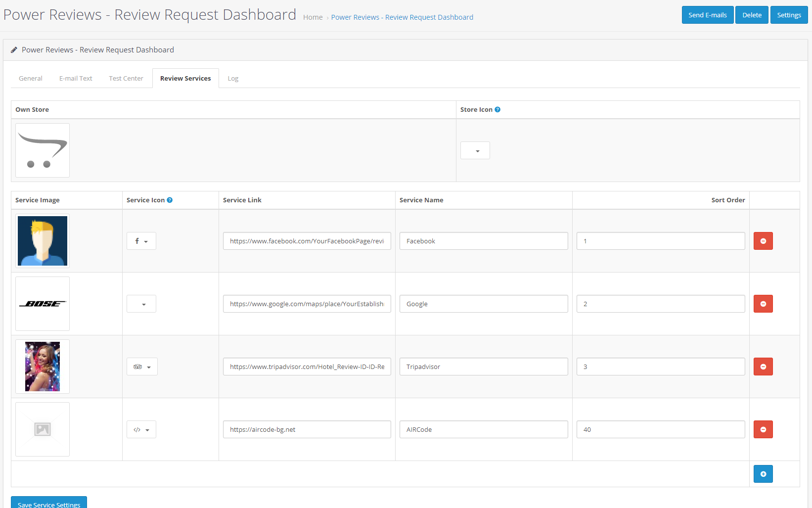Select the AIRCode placeholder image
The width and height of the screenshot is (812, 508).
point(43,429)
